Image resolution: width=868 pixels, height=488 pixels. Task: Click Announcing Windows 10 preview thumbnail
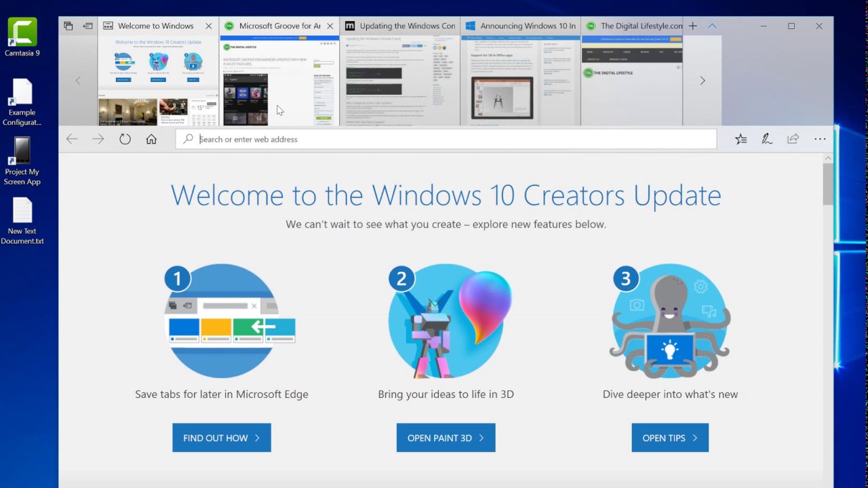[x=521, y=81]
